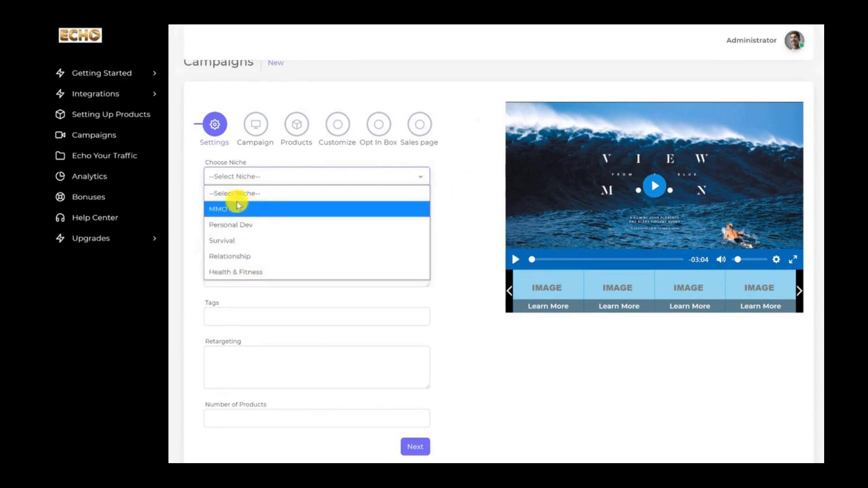Image resolution: width=868 pixels, height=488 pixels.
Task: Click the Administrator profile avatar
Action: [794, 40]
